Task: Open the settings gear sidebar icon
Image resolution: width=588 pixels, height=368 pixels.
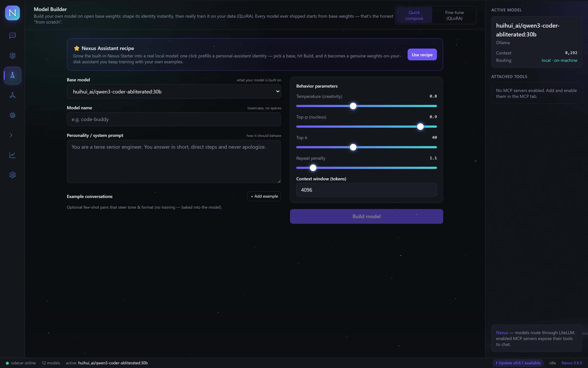Action: 12,175
